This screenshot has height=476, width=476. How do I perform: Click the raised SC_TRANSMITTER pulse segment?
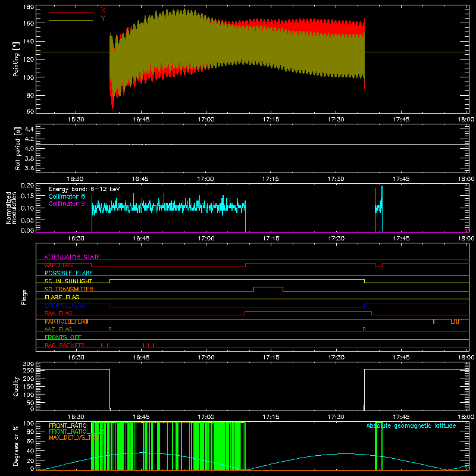pos(268,287)
